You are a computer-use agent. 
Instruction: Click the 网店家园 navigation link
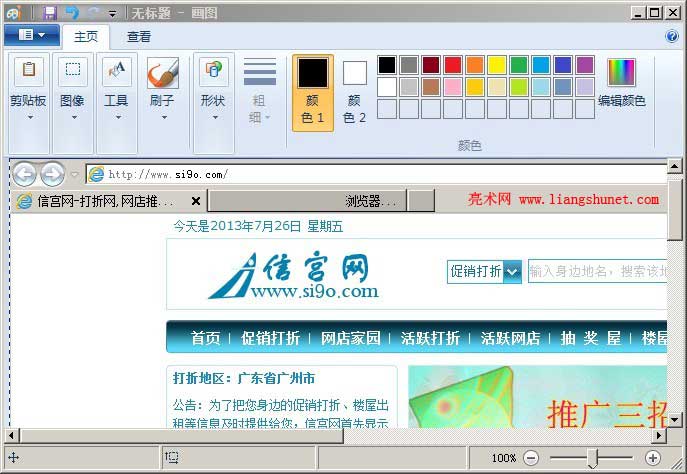[x=351, y=338]
